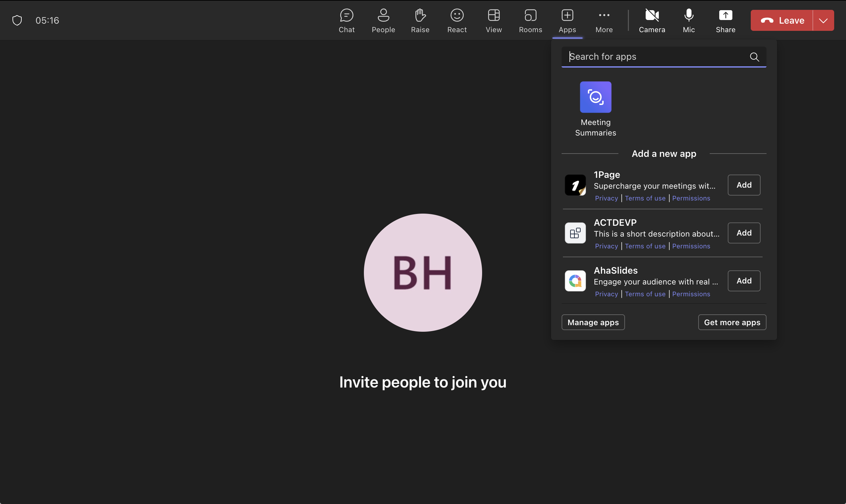Expand the Leave options dropdown arrow

click(x=823, y=20)
